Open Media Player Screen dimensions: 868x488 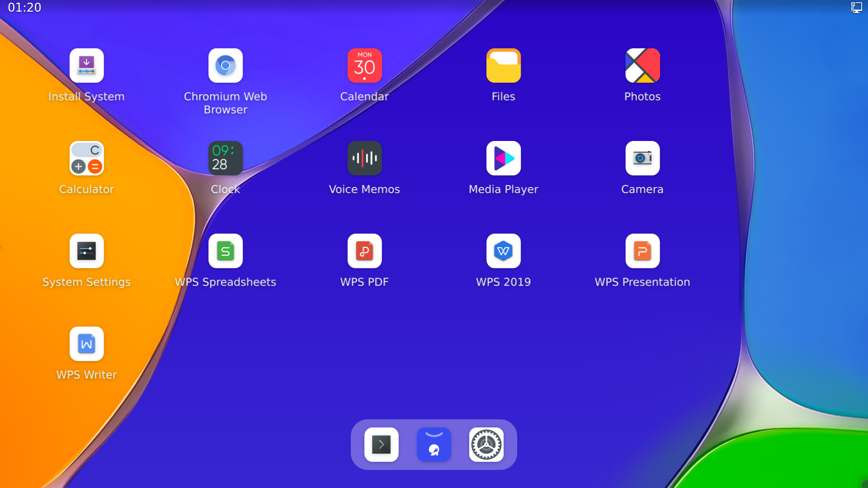coord(503,159)
